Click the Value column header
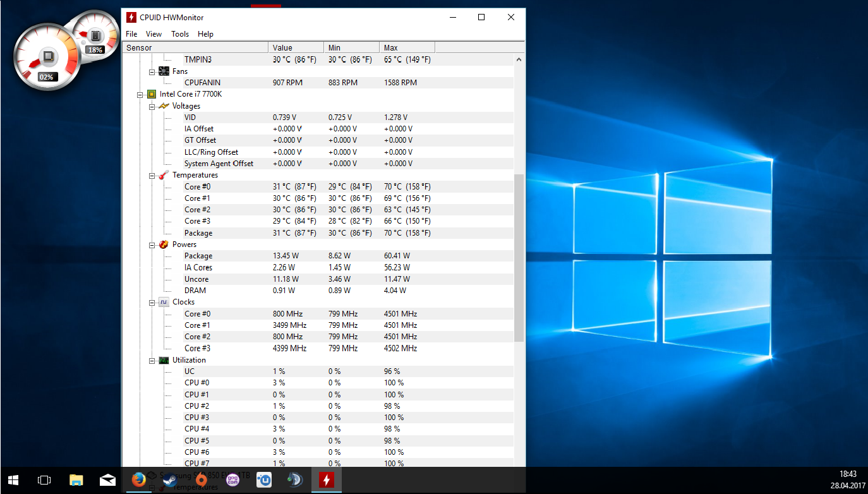The width and height of the screenshot is (868, 494). pyautogui.click(x=296, y=47)
